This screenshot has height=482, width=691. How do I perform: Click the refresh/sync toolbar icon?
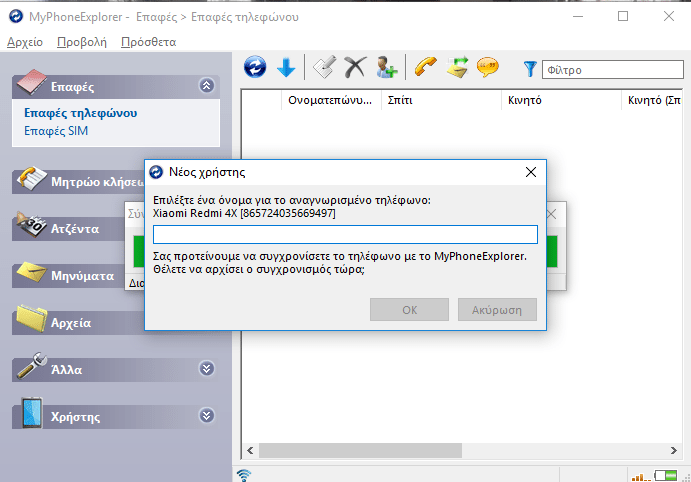click(255, 67)
